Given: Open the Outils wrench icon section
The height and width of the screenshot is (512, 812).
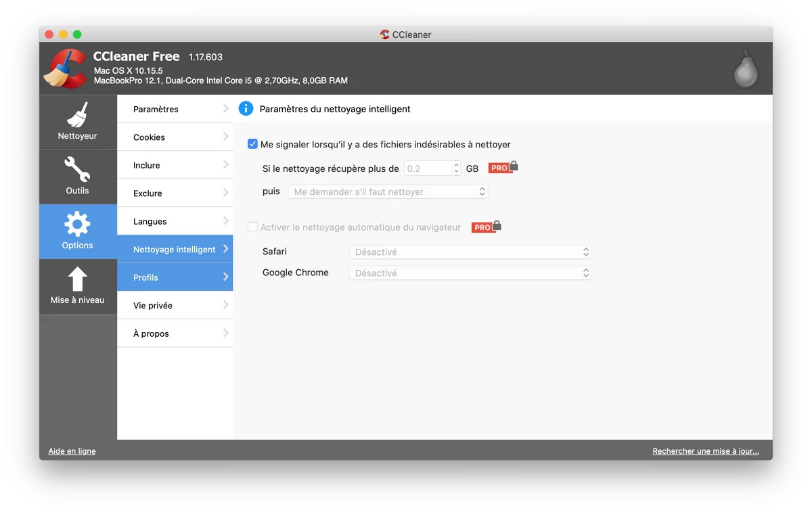Looking at the screenshot, I should tap(78, 177).
